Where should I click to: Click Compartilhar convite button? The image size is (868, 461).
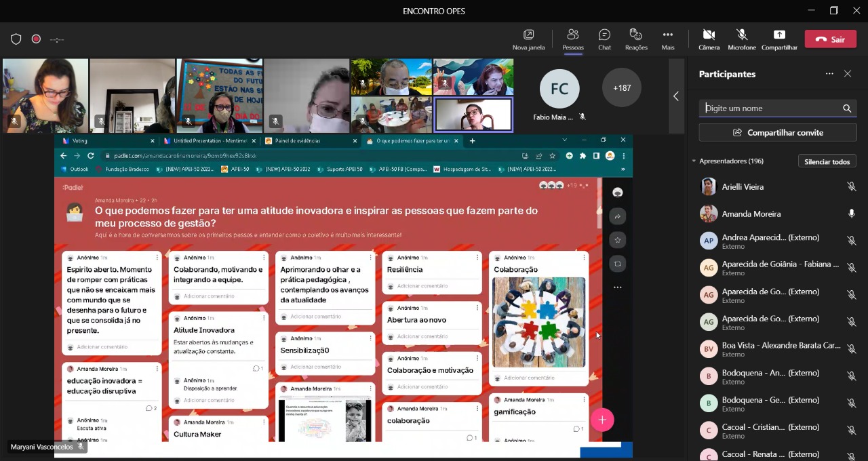click(x=778, y=133)
